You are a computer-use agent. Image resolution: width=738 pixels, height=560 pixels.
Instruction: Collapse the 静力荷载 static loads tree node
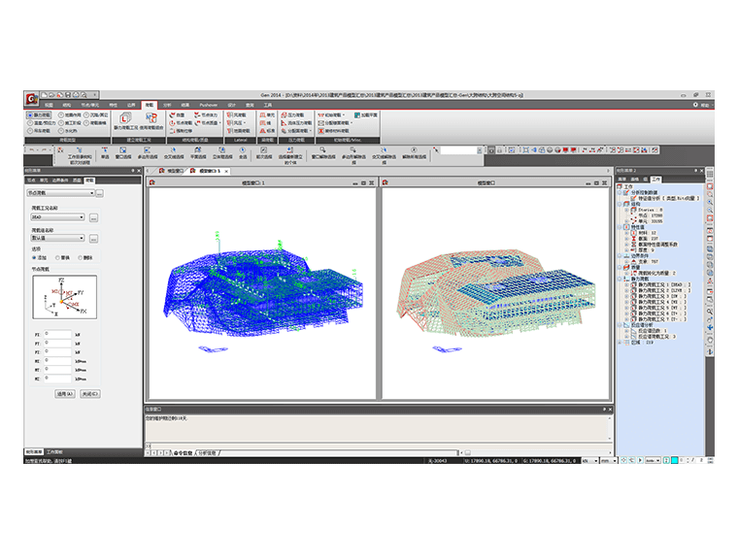point(620,280)
